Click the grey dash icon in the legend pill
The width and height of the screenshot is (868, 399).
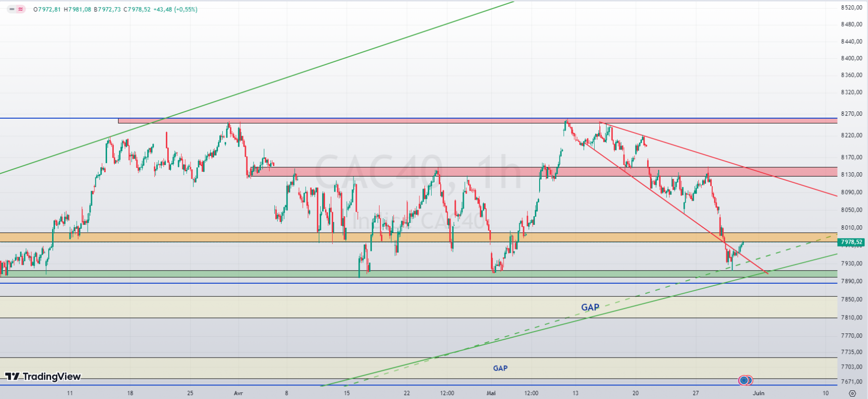[12, 9]
